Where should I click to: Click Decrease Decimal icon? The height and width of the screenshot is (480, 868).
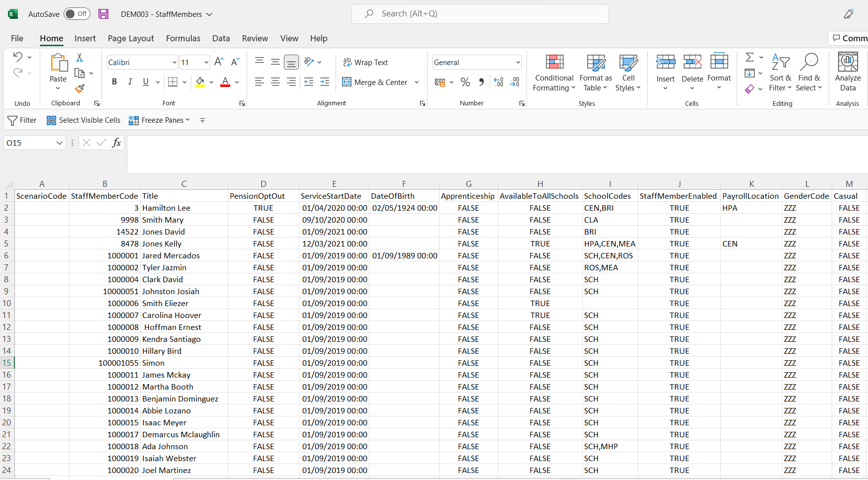(515, 82)
